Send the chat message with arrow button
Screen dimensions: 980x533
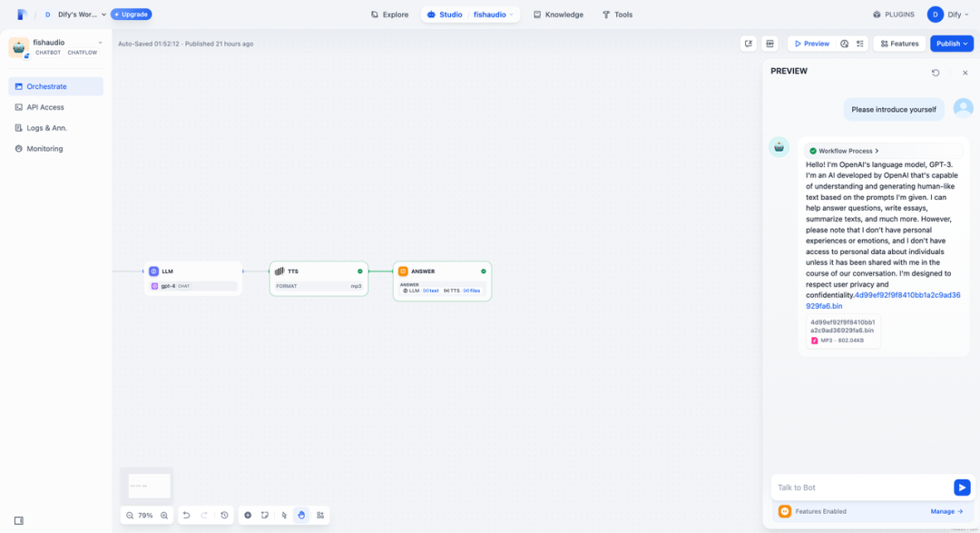[962, 488]
